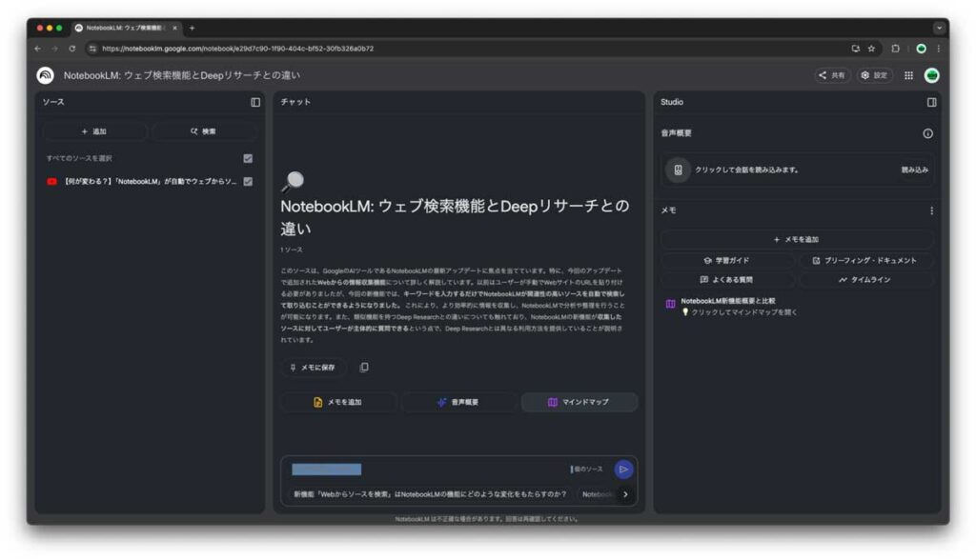Generate よくある質問
The image size is (976, 560).
coord(726,280)
